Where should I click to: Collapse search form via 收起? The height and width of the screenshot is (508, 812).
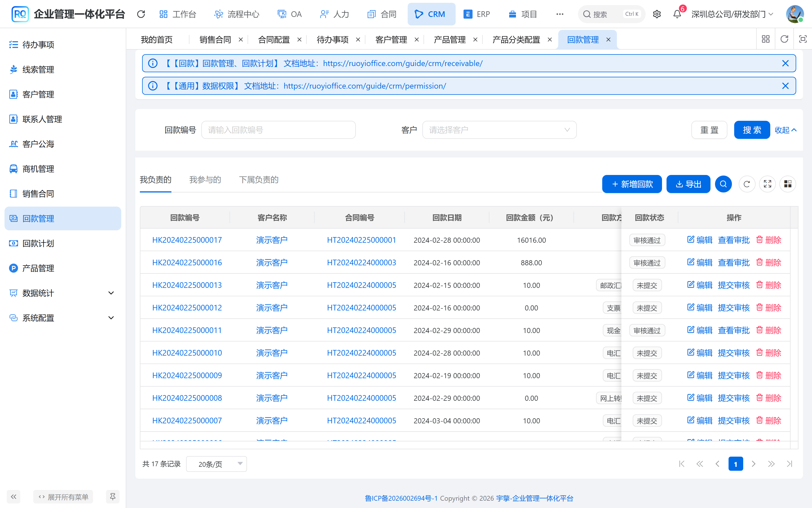click(785, 130)
